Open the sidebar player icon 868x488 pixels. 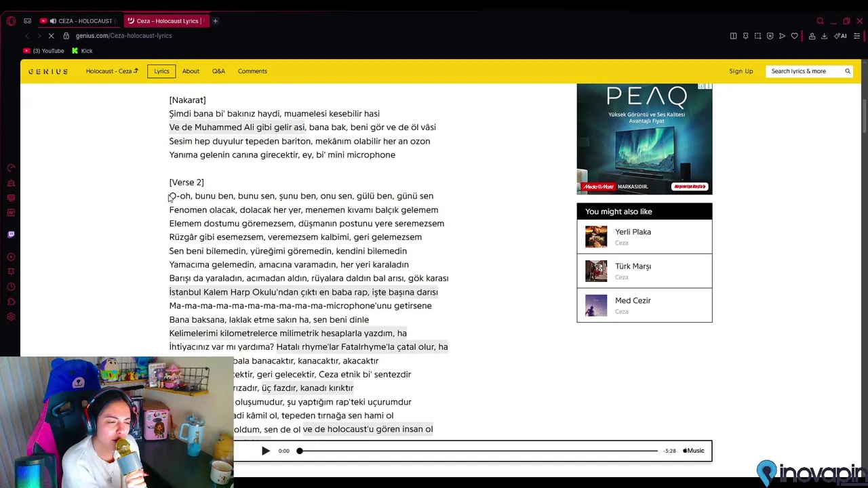[11, 257]
